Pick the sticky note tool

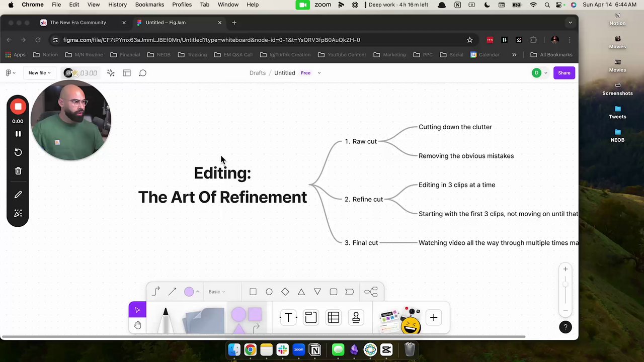[x=204, y=320]
